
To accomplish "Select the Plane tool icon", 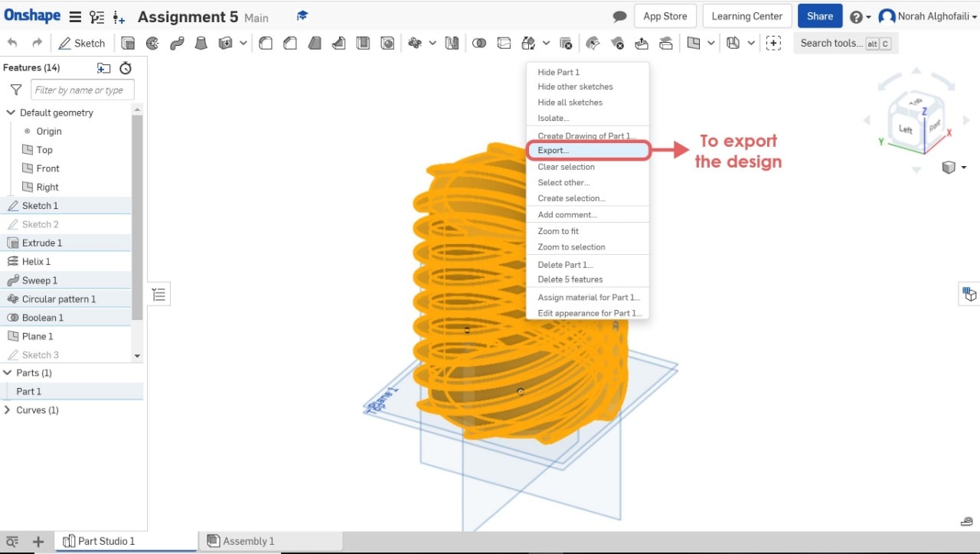I will click(x=694, y=44).
